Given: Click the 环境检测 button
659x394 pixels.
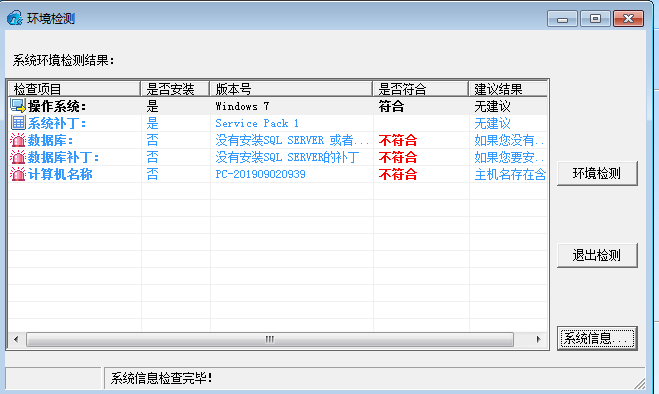Looking at the screenshot, I should coord(597,173).
